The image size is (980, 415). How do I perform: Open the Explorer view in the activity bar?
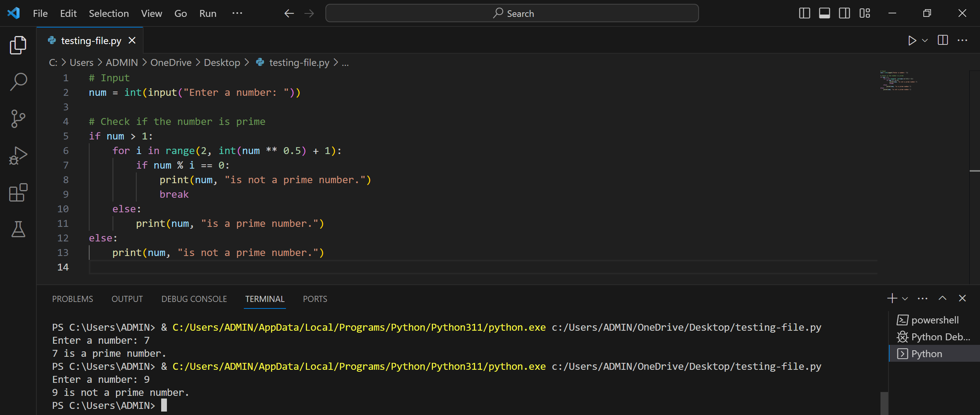[18, 45]
